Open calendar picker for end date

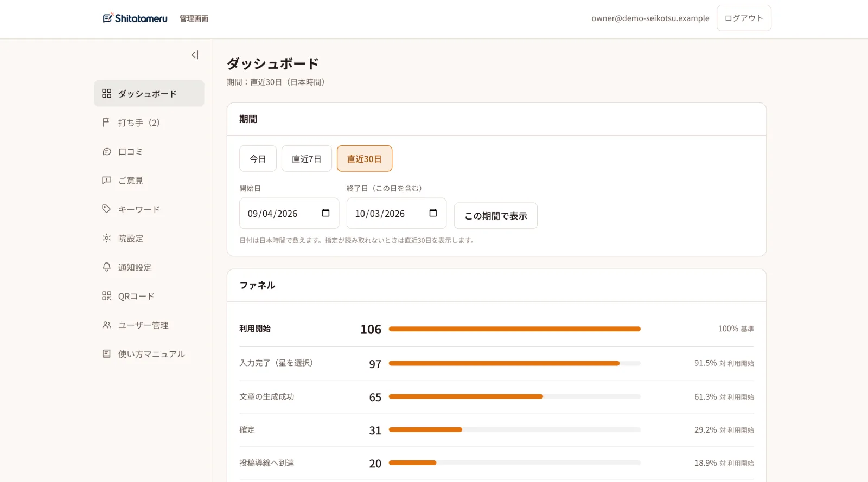(433, 213)
